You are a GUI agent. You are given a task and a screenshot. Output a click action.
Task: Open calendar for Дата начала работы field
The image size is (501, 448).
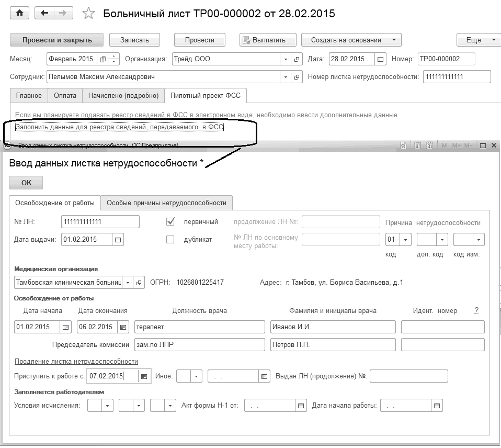point(437,406)
